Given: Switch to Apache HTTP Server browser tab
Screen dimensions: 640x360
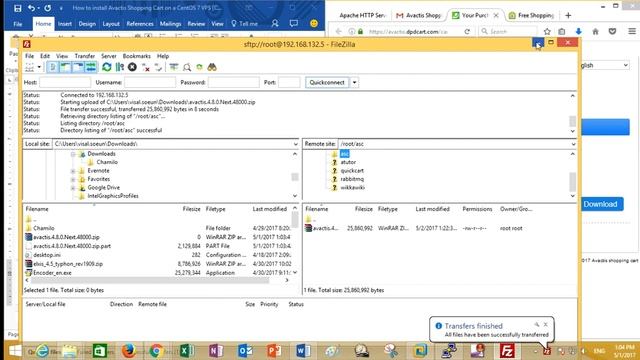Looking at the screenshot, I should (x=362, y=16).
